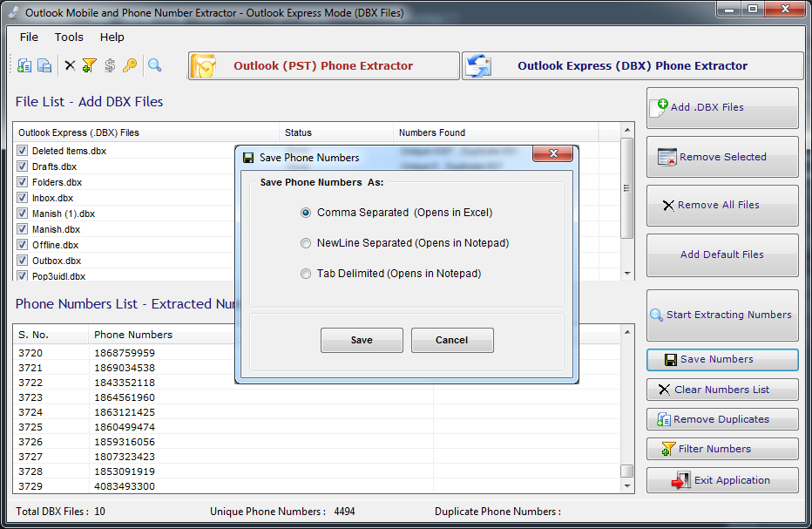The width and height of the screenshot is (812, 529).
Task: Click the Remove Selected button
Action: (x=722, y=157)
